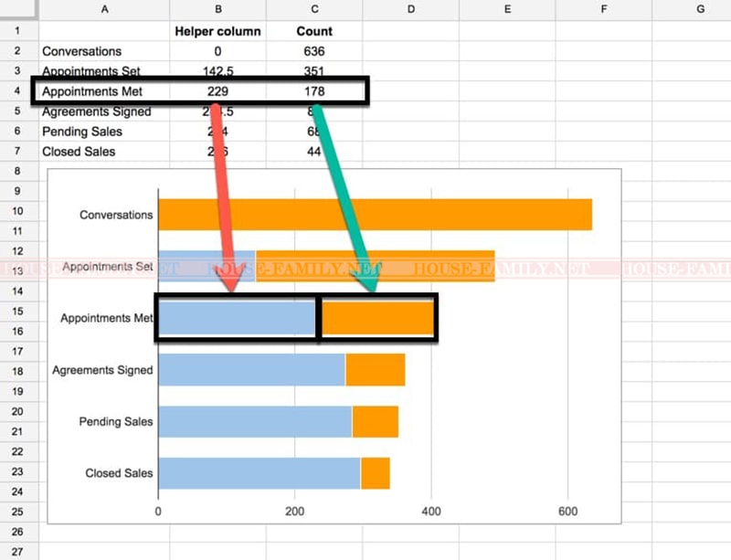Screen dimensions: 731x560
Task: Select the cell with value 229
Action: [217, 91]
